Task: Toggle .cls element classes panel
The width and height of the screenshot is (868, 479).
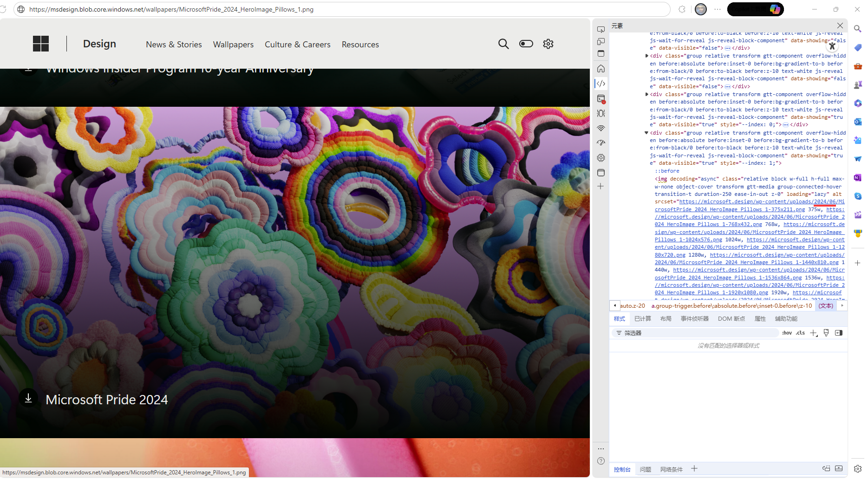Action: [800, 333]
